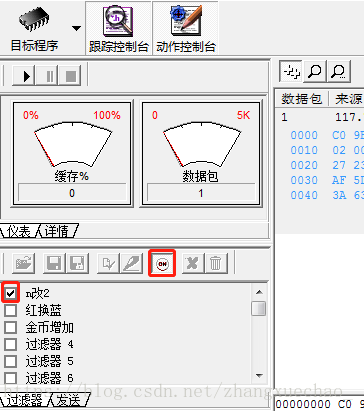Enable the 过滤器 6 checkbox
Viewport: 364px width, 411px height.
(x=11, y=378)
